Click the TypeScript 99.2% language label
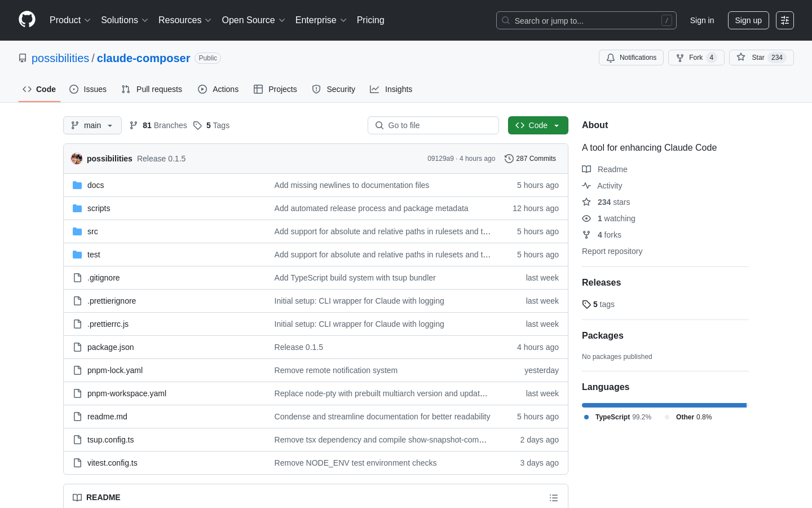The image size is (812, 508). click(618, 417)
